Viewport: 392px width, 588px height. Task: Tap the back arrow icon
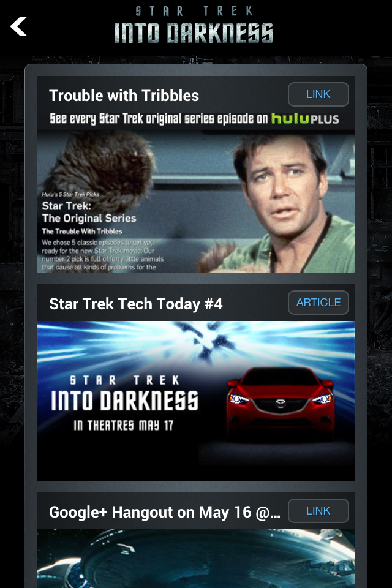[18, 26]
